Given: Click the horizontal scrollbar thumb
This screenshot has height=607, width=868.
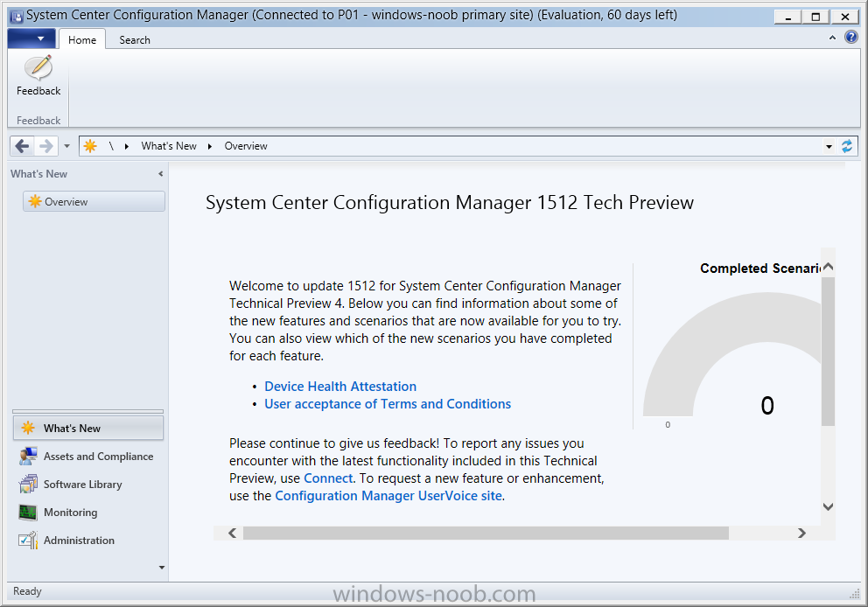Looking at the screenshot, I should pyautogui.click(x=486, y=533).
